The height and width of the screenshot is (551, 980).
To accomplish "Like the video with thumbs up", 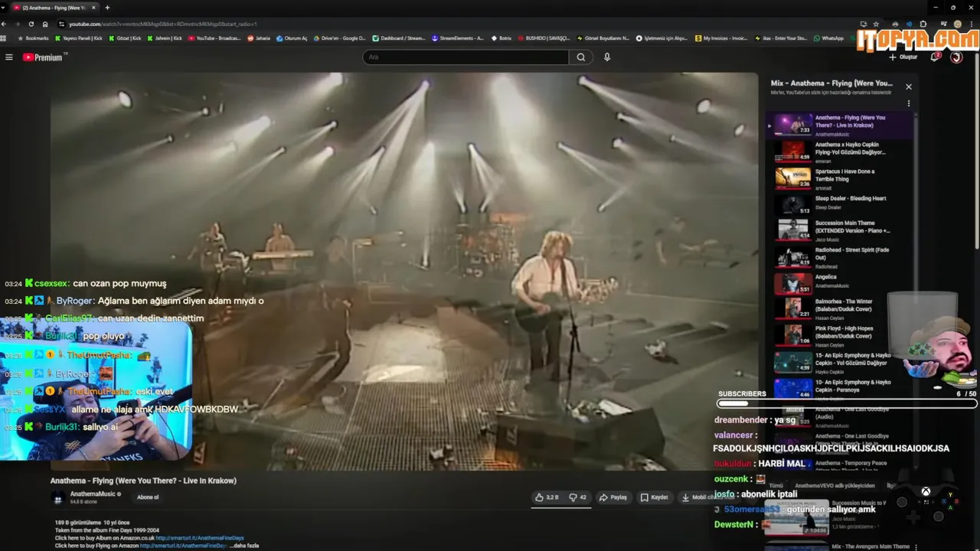I will 548,497.
